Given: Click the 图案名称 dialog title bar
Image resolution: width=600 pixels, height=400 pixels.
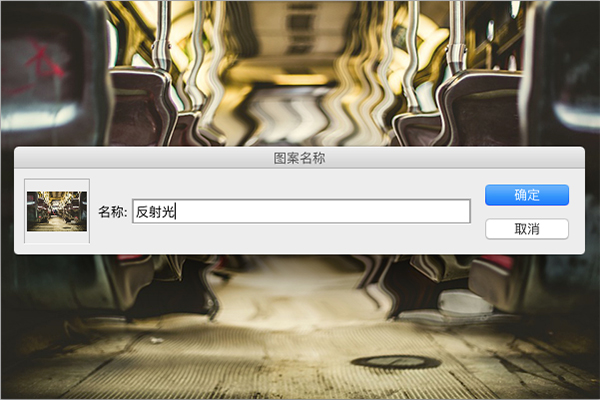Looking at the screenshot, I should tap(299, 158).
